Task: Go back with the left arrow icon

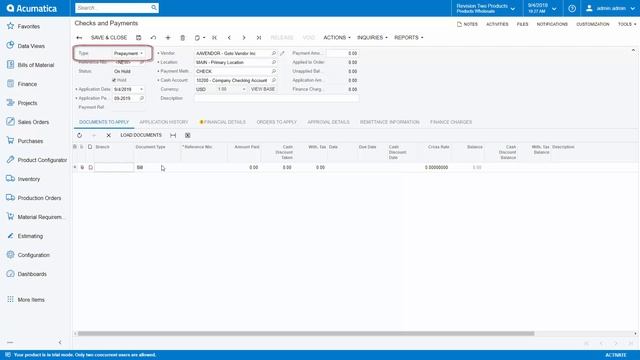Action: click(79, 38)
